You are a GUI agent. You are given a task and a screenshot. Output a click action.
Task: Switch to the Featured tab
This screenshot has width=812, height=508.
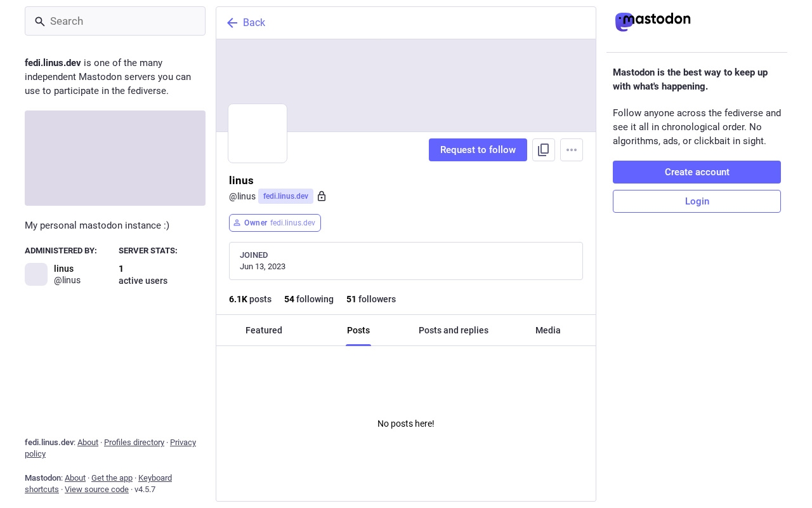click(x=264, y=330)
